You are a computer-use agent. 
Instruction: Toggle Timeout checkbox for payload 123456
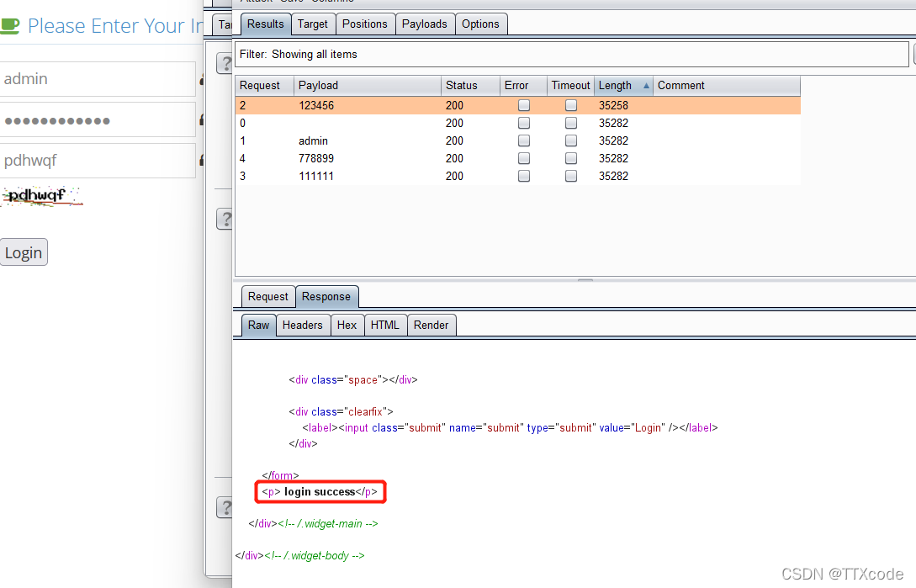pos(571,105)
